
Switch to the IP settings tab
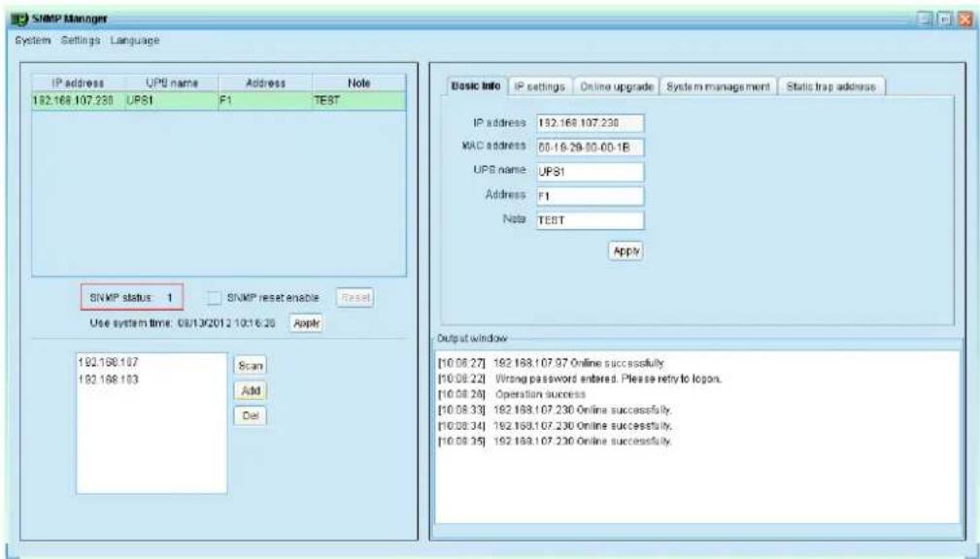point(539,86)
